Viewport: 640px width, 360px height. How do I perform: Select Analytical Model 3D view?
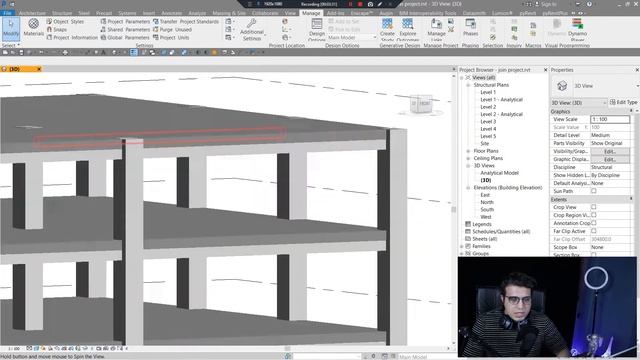pyautogui.click(x=499, y=173)
